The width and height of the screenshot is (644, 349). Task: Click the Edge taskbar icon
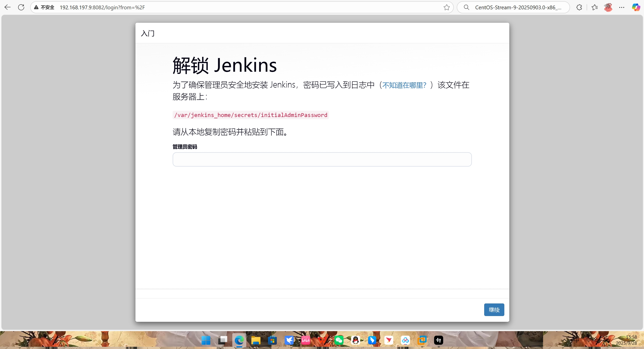coord(239,340)
